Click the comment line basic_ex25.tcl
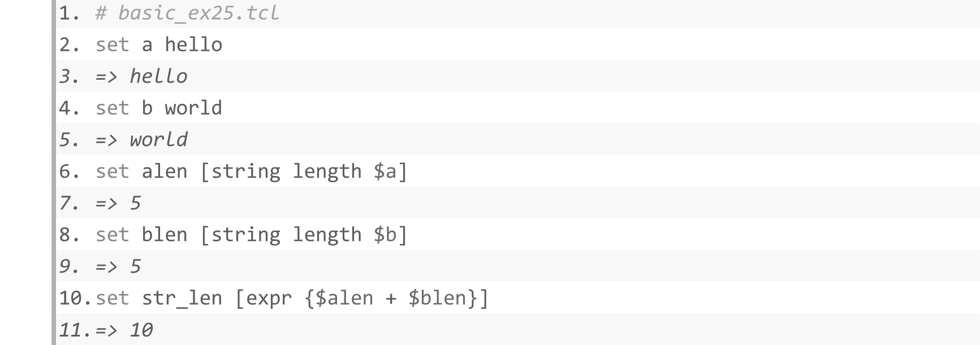The width and height of the screenshot is (980, 345). click(187, 13)
